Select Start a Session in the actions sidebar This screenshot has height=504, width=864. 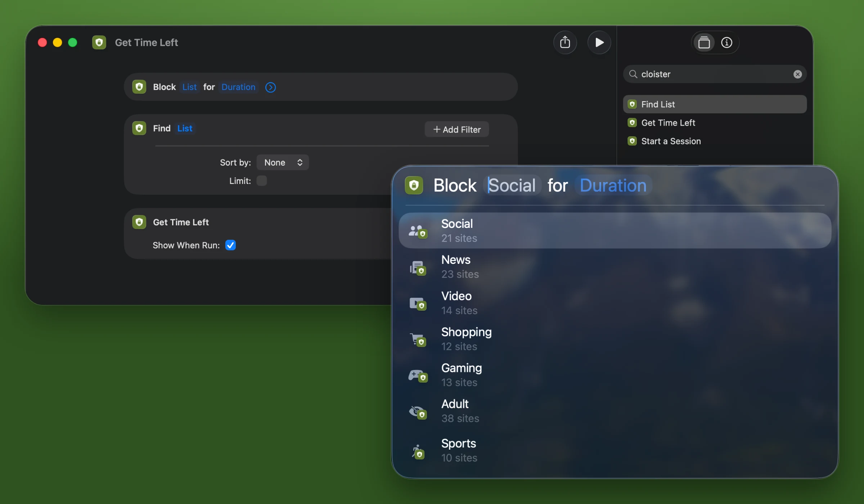coord(715,141)
